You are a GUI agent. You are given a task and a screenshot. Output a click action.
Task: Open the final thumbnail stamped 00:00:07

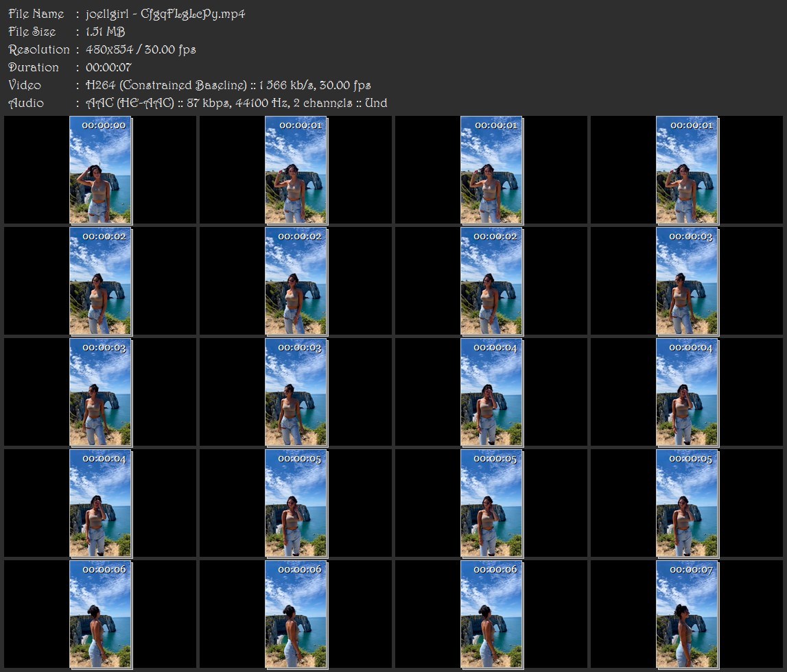(687, 615)
